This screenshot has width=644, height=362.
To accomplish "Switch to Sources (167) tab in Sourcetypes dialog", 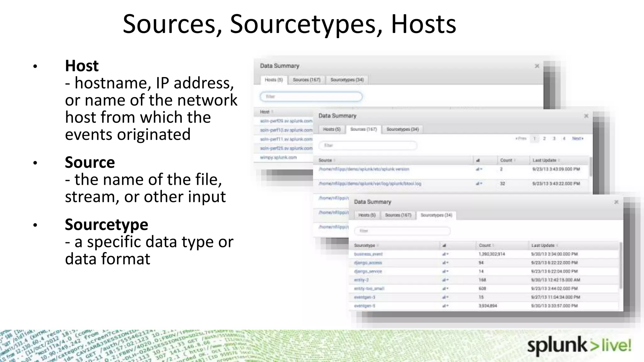I will (398, 215).
